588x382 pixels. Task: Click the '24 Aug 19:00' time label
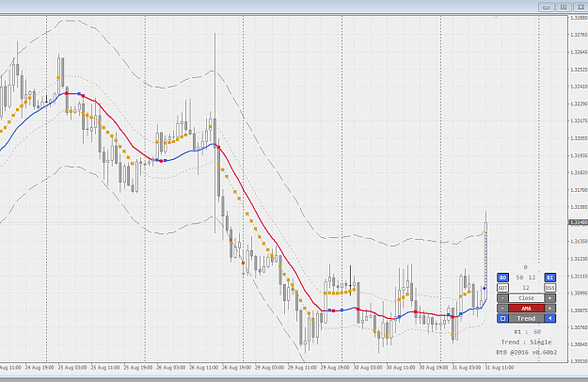[x=40, y=368]
